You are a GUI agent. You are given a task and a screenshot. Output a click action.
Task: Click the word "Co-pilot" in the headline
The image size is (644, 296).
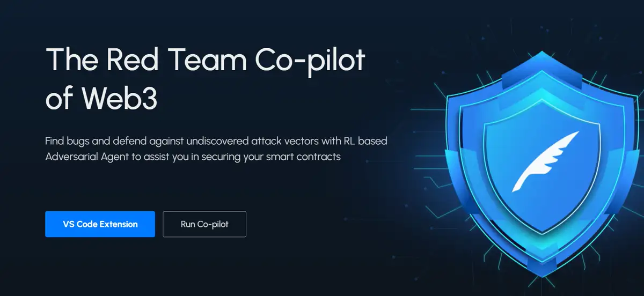[310, 61]
